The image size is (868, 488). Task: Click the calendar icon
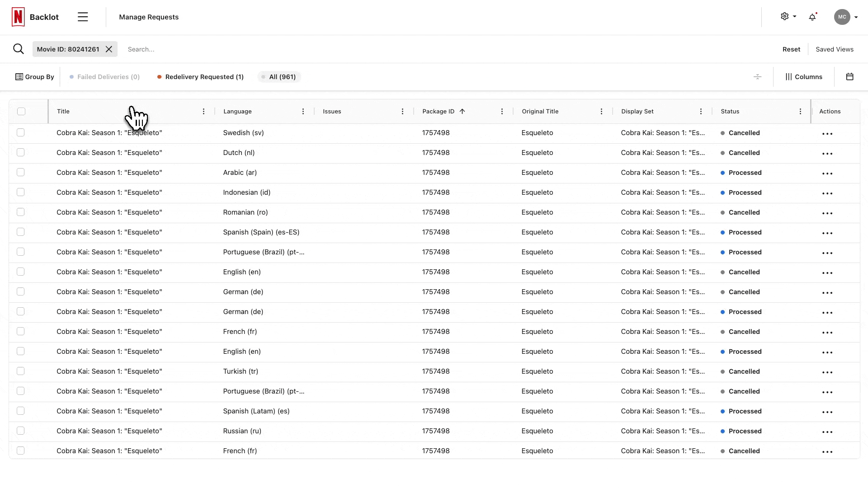[x=850, y=77]
